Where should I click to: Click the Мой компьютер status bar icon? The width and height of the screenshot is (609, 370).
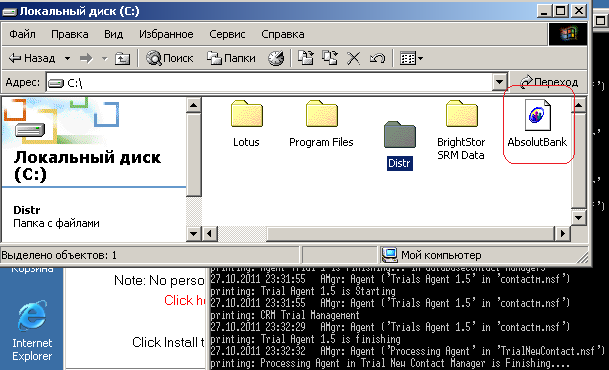coord(389,255)
